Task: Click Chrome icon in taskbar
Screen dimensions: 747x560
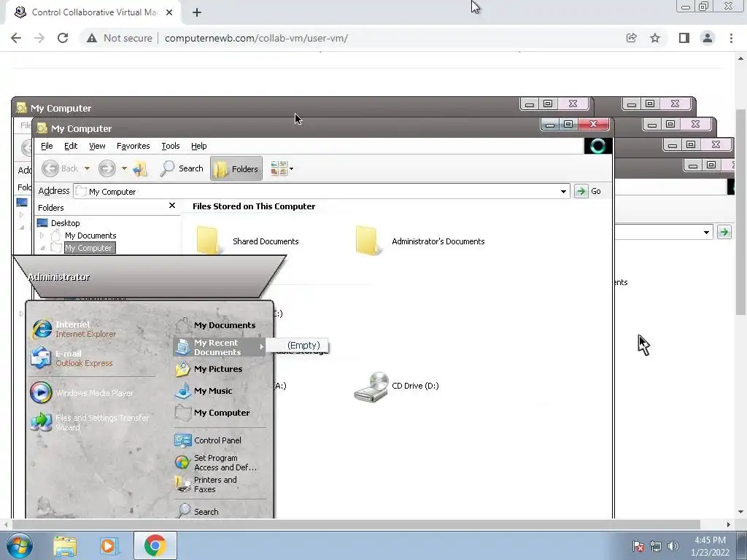Action: (x=155, y=545)
